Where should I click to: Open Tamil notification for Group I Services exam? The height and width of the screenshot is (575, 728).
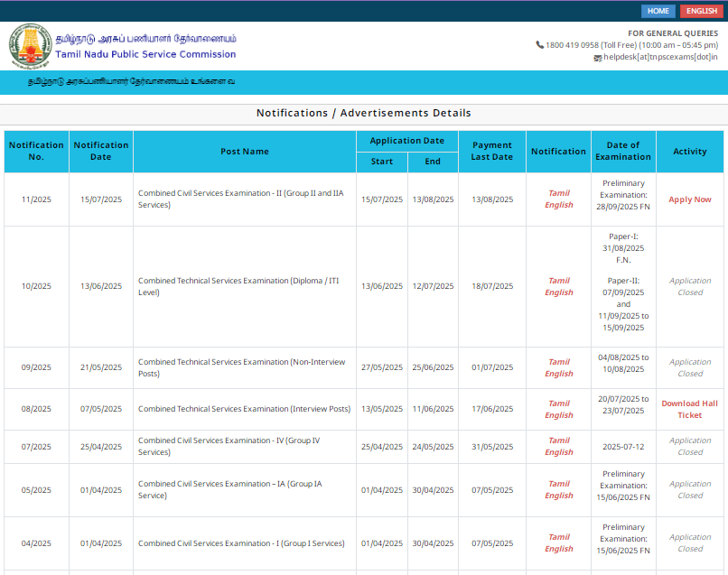[x=558, y=537]
